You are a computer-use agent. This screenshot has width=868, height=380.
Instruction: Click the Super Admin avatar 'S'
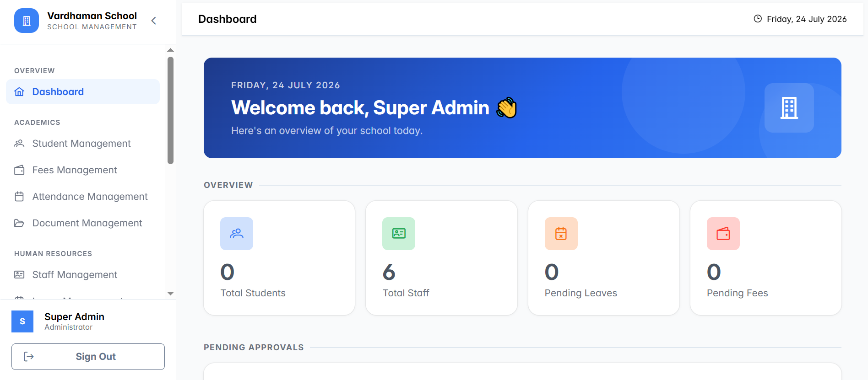pyautogui.click(x=22, y=321)
